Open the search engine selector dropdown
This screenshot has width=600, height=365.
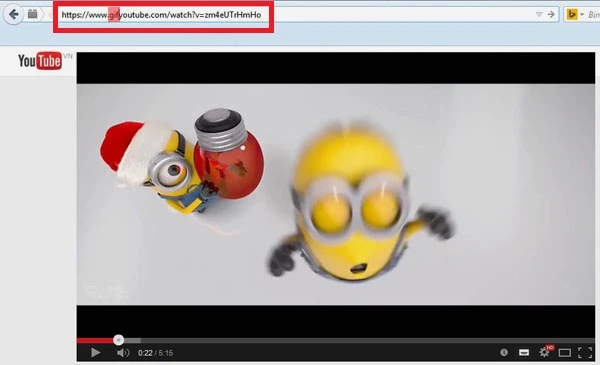(x=582, y=15)
